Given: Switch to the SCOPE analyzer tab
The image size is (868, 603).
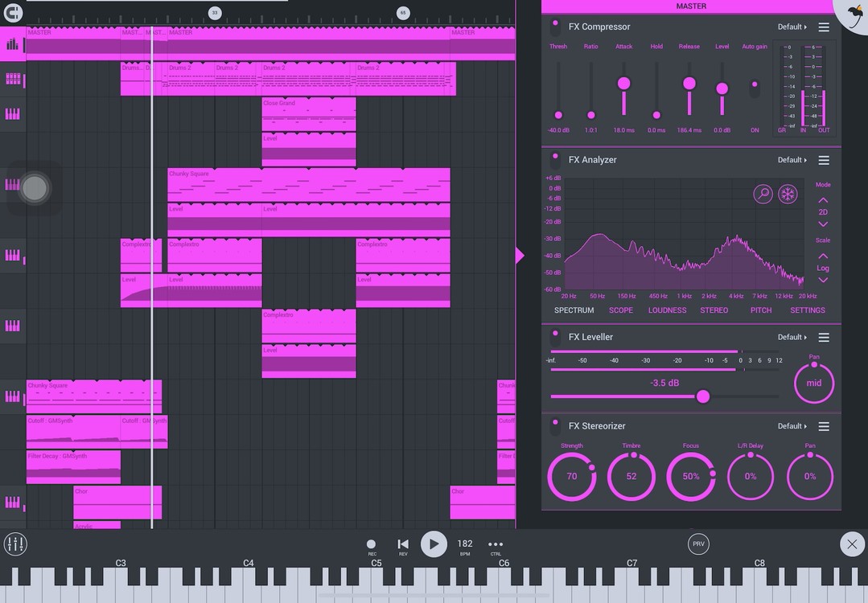Looking at the screenshot, I should click(x=620, y=310).
